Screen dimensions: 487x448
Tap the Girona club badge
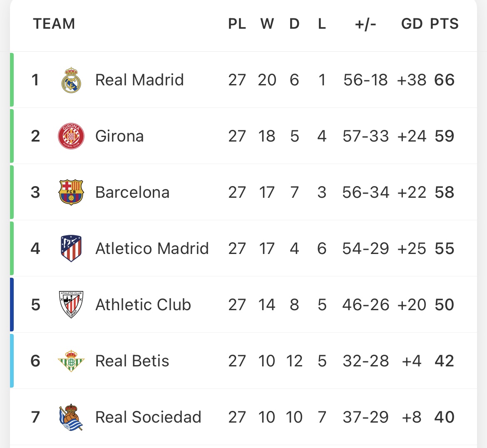click(71, 136)
